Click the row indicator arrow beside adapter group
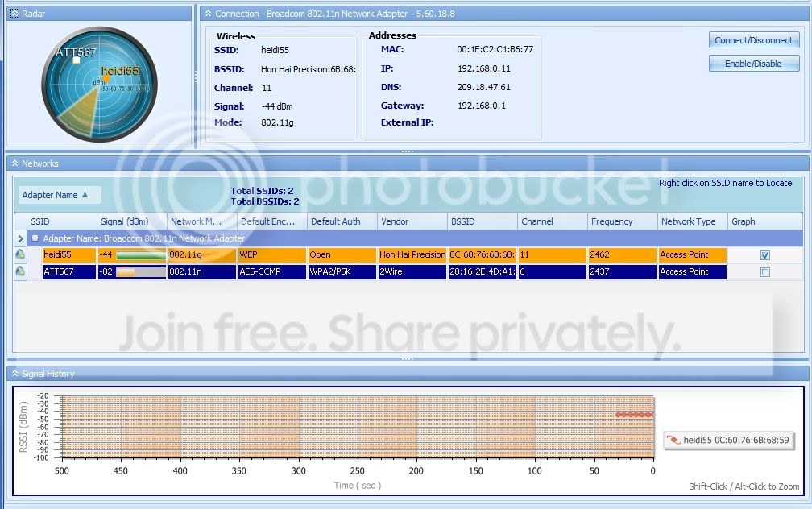Screen dimensions: 812x509 click(x=20, y=238)
